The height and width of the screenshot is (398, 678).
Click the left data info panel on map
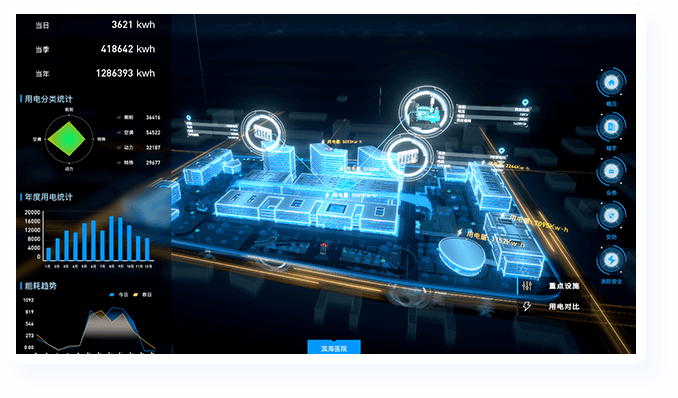tap(213, 129)
